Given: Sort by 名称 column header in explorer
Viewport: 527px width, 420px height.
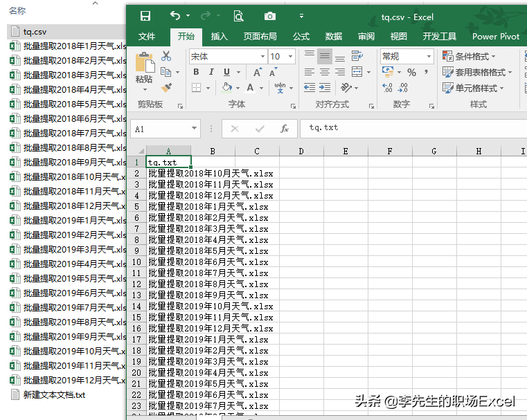Looking at the screenshot, I should (17, 11).
